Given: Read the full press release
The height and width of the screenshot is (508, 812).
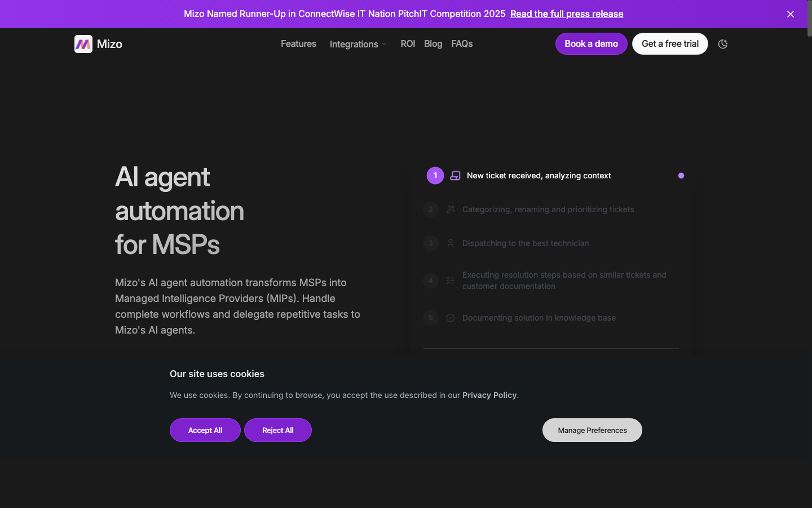Looking at the screenshot, I should (566, 14).
